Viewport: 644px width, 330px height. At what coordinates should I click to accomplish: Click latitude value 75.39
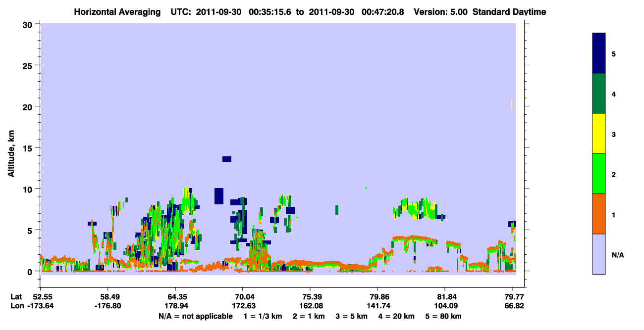tap(310, 297)
